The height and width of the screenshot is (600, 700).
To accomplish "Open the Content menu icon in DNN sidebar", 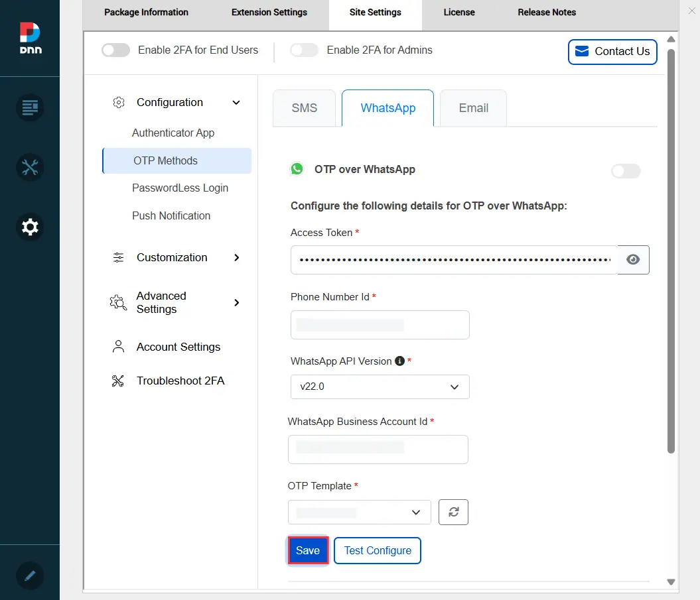I will (30, 107).
